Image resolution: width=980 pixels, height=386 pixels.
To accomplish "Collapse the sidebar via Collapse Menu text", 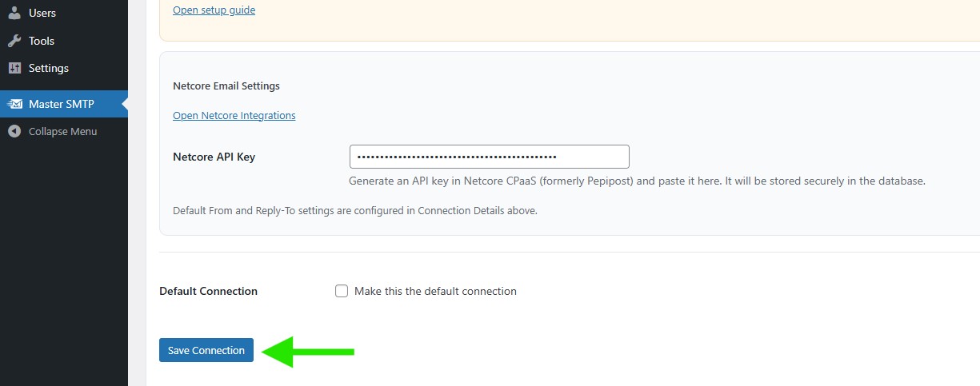I will 62,131.
